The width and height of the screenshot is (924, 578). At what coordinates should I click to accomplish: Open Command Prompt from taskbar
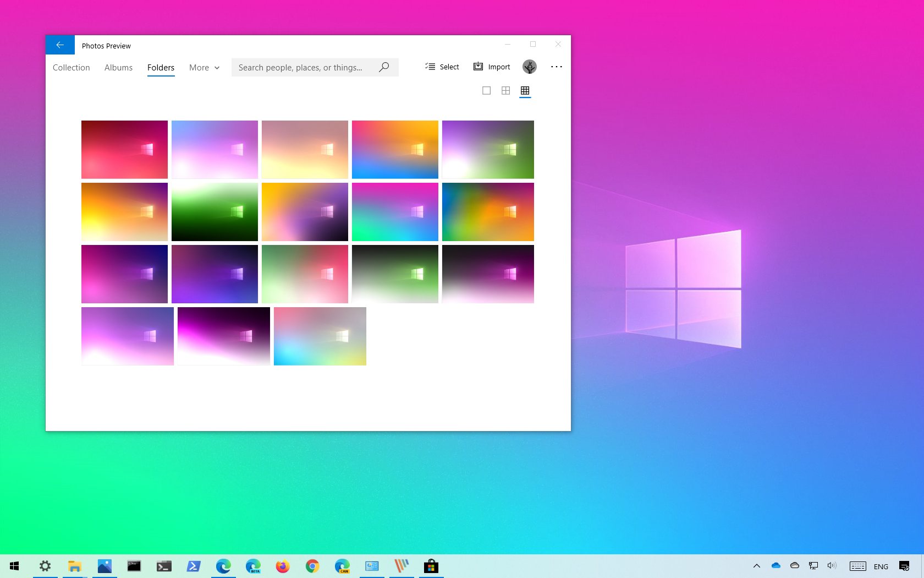[134, 566]
